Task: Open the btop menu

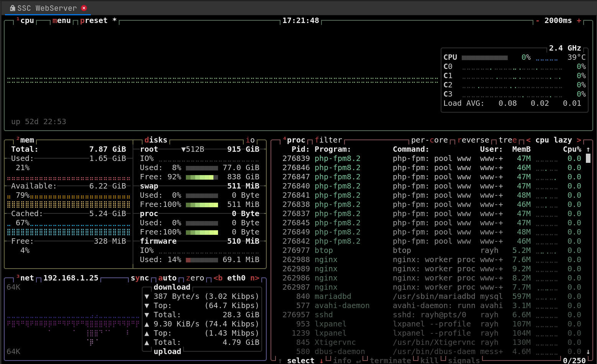Action: click(x=61, y=20)
